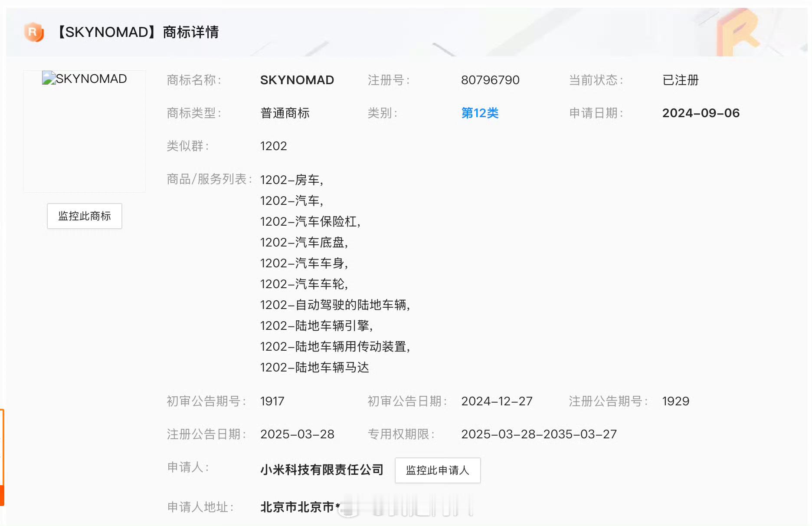The height and width of the screenshot is (526, 812).
Task: Select registration number 80796790
Action: click(490, 80)
